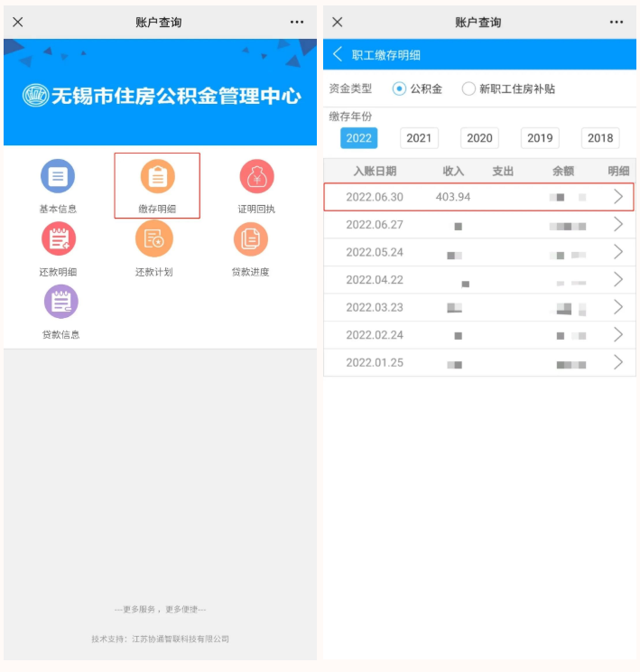Open the right page's three-dot menu
Image resolution: width=640 pixels, height=672 pixels.
coord(617,22)
